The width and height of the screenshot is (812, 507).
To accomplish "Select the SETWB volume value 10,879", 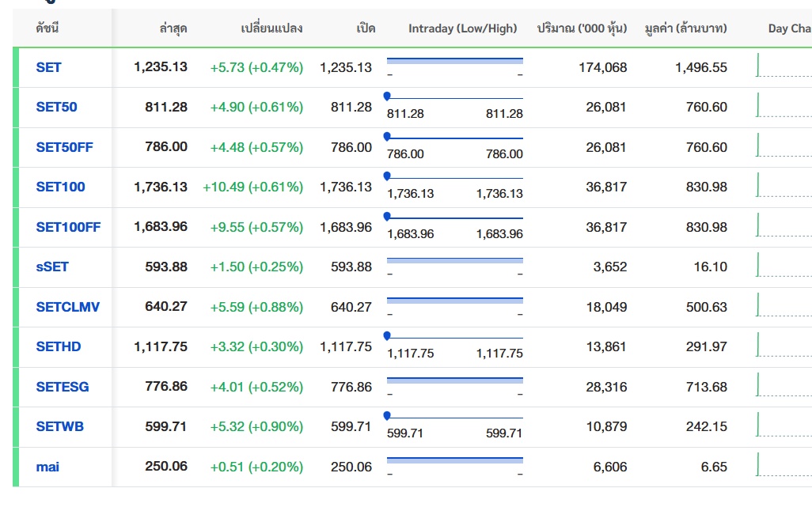I will [606, 427].
